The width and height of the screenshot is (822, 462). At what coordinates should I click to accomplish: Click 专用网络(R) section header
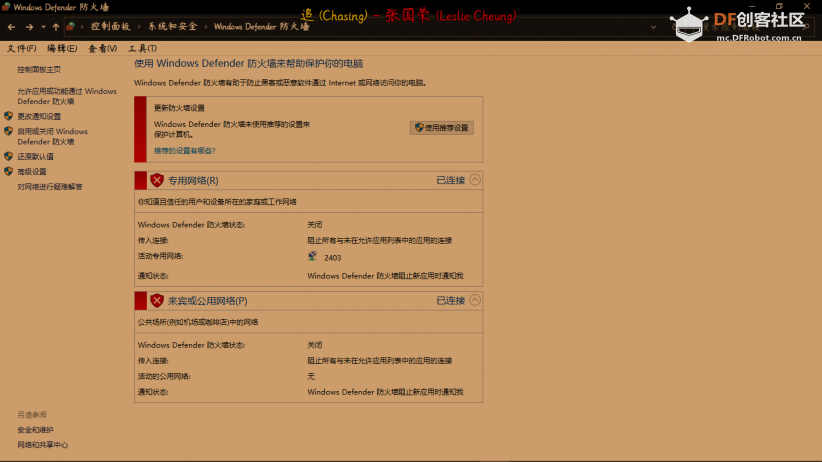coord(308,180)
